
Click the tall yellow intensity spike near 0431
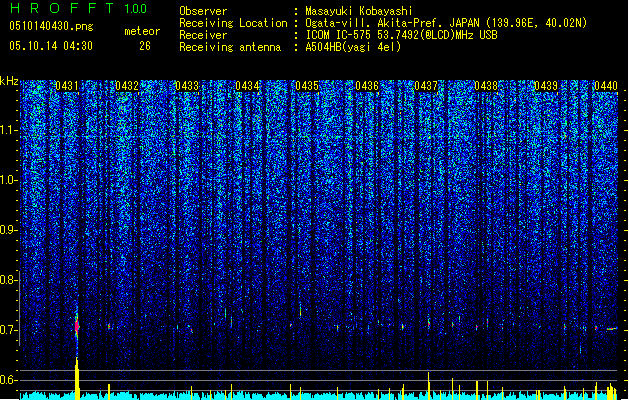click(x=77, y=378)
